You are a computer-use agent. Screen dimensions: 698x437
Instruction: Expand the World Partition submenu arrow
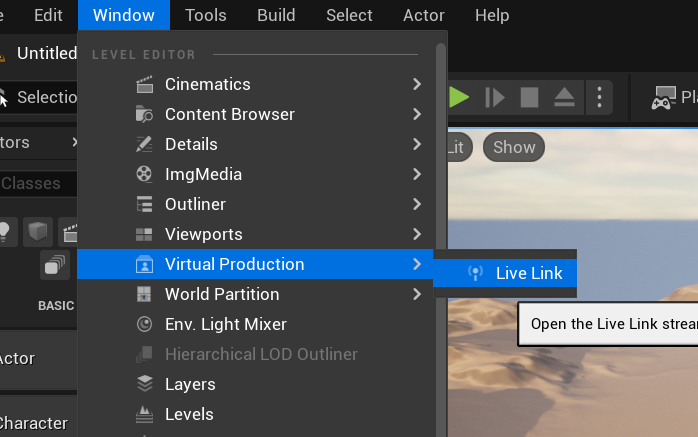point(417,294)
